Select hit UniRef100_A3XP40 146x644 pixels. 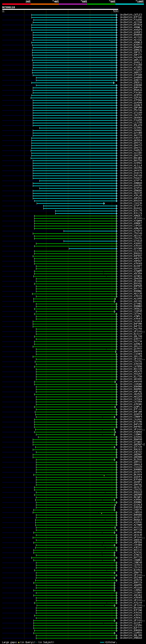pos(131,522)
